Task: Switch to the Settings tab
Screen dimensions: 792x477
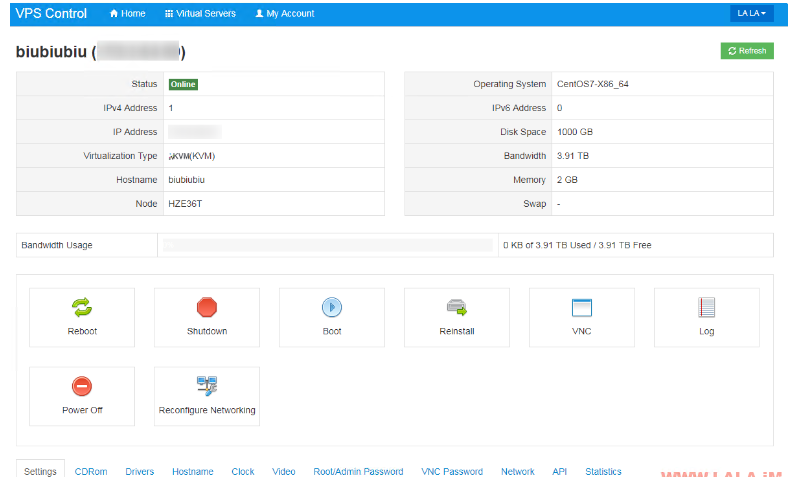Action: click(40, 470)
